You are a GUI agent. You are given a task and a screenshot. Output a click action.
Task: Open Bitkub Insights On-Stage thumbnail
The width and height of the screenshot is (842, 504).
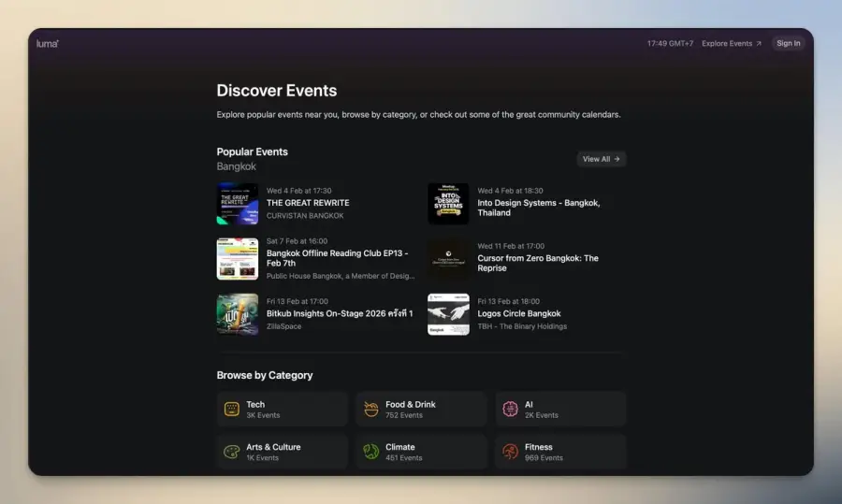(238, 314)
